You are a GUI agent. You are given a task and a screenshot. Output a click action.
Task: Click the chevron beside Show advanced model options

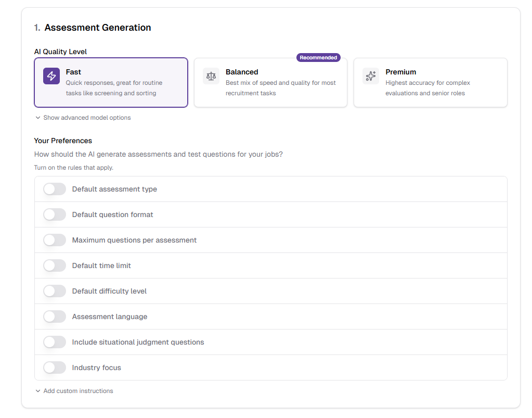pos(37,118)
